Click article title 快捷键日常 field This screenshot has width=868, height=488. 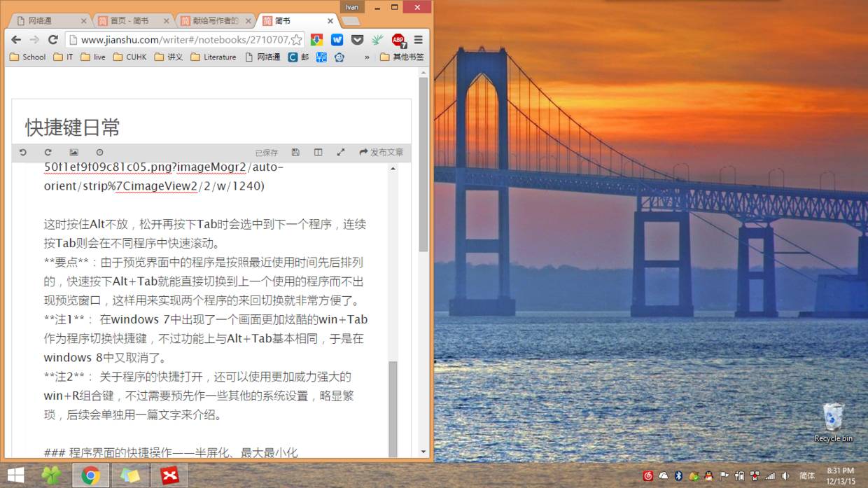pos(210,127)
